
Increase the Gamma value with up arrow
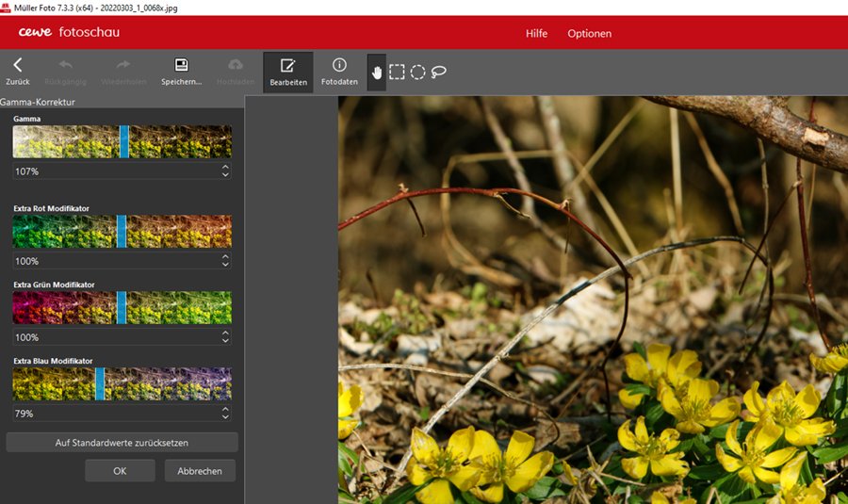coord(225,168)
